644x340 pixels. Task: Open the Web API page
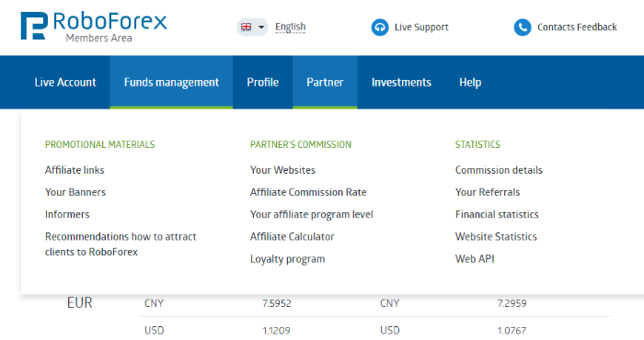coord(475,259)
